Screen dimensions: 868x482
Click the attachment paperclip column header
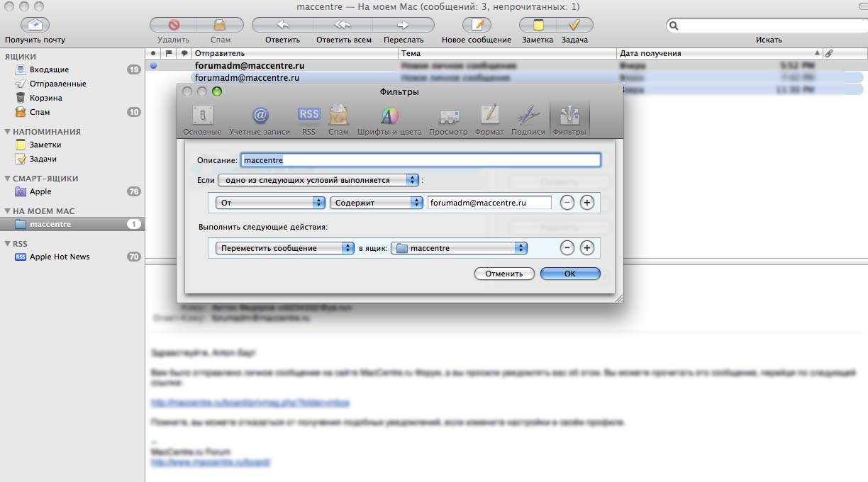coord(828,53)
